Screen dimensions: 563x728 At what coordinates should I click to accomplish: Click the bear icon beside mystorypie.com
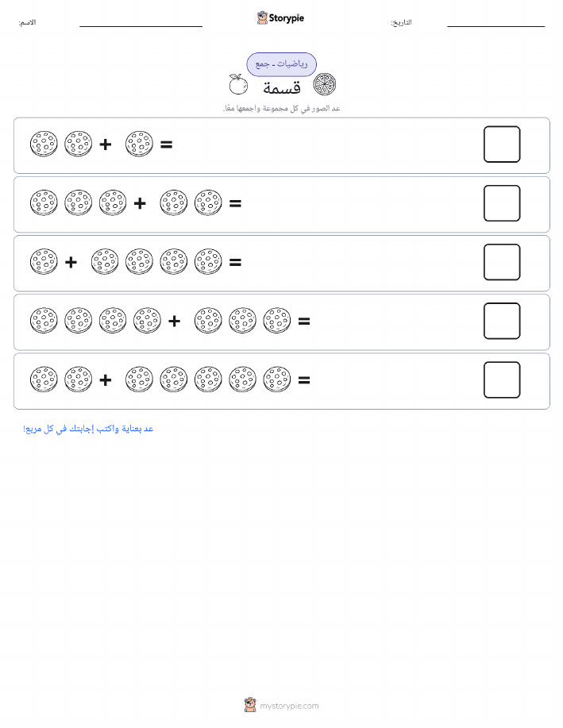250,705
